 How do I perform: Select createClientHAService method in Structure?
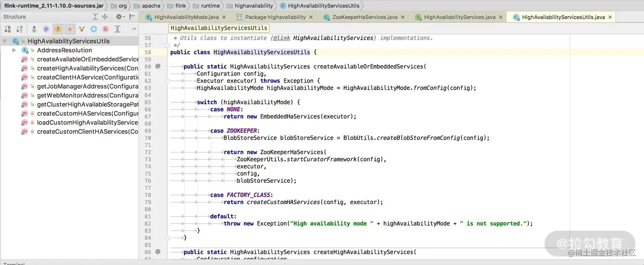pyautogui.click(x=88, y=77)
